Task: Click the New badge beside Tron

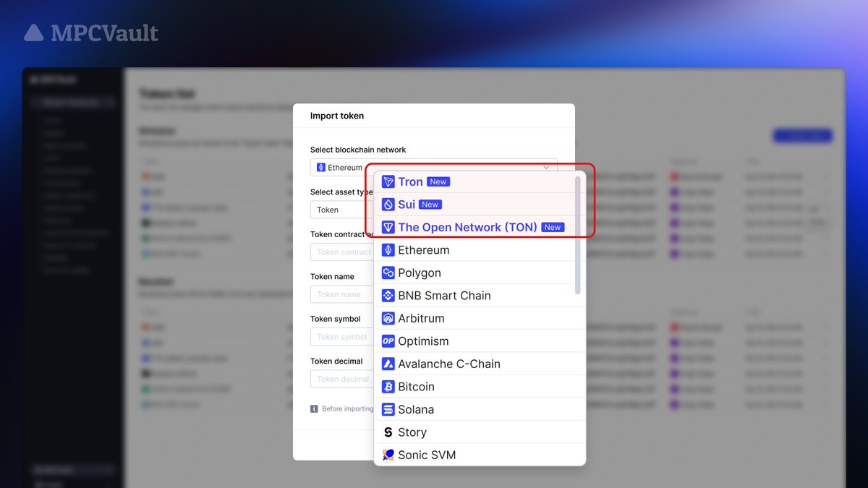Action: 438,181
